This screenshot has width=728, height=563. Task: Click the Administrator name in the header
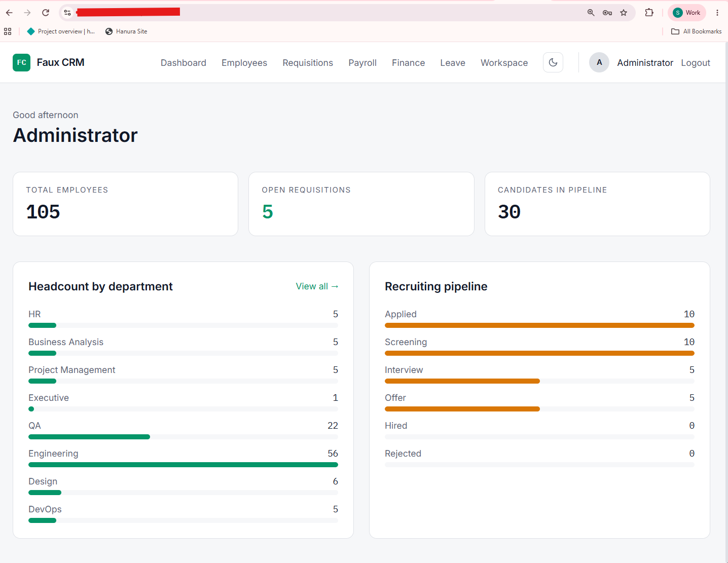645,63
